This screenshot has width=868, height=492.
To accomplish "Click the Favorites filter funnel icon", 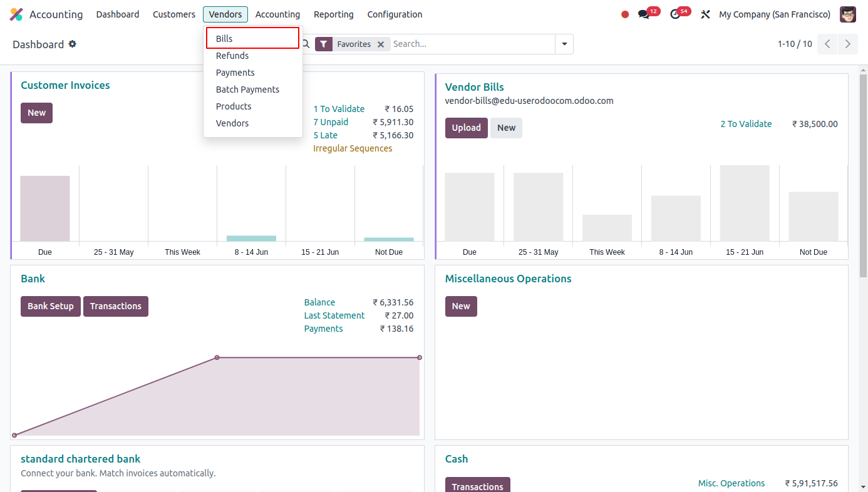I will click(324, 44).
